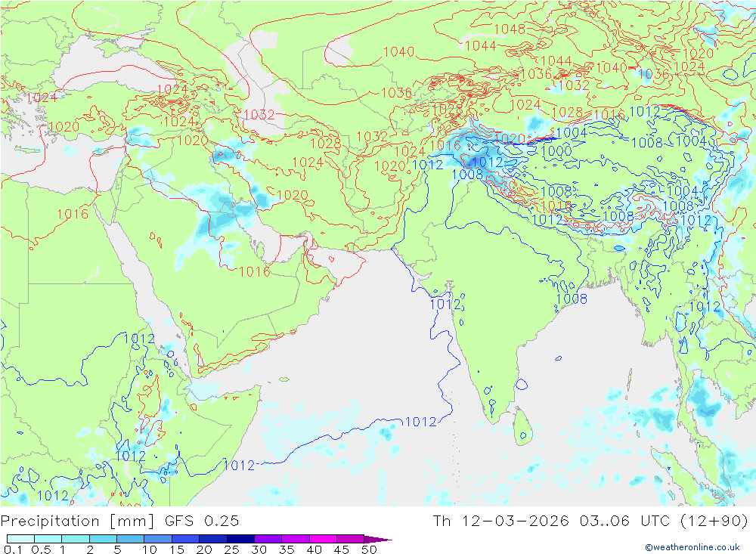Click the blue '1012' label on India's west coast

(445, 305)
